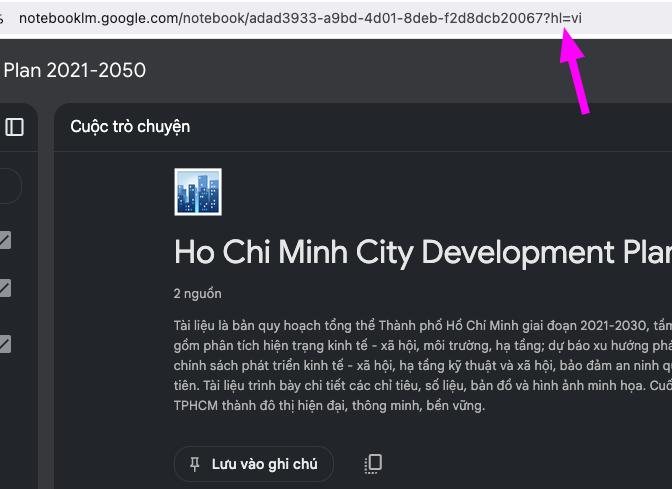Select the Cuộc trò chuyện panel header
The image size is (672, 489).
pyautogui.click(x=130, y=127)
